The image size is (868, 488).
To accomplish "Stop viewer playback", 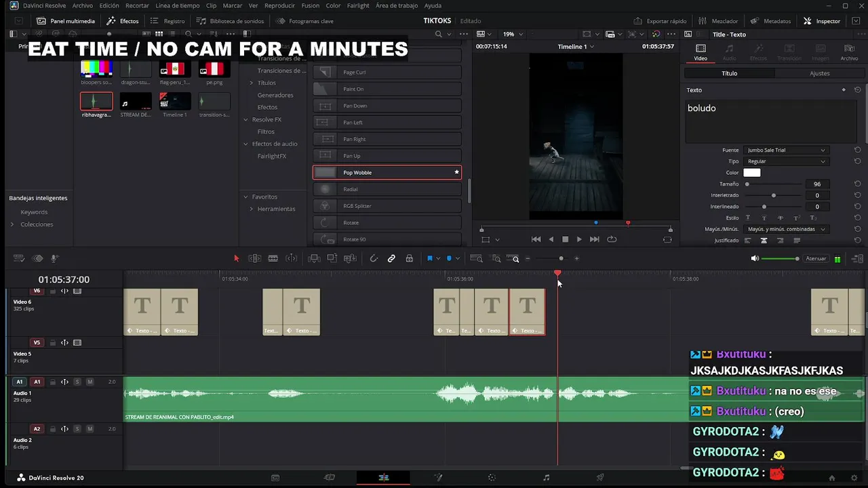I will (x=565, y=239).
